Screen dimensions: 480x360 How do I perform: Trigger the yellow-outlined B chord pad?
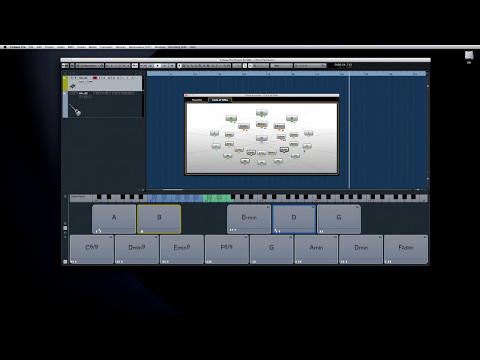[159, 219]
